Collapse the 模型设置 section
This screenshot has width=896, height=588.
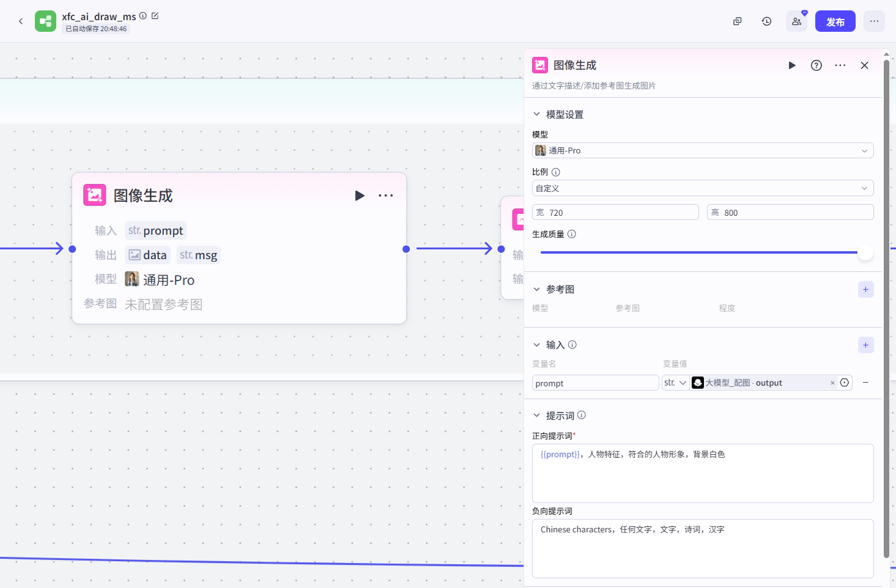coord(536,114)
